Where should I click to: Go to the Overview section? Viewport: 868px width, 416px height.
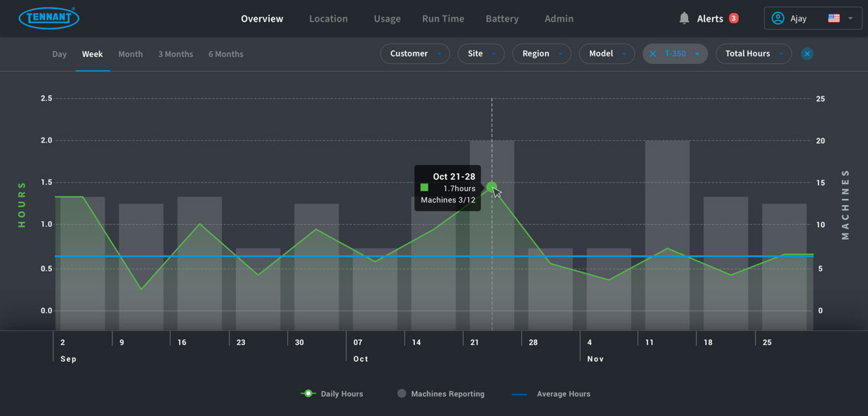(x=262, y=19)
